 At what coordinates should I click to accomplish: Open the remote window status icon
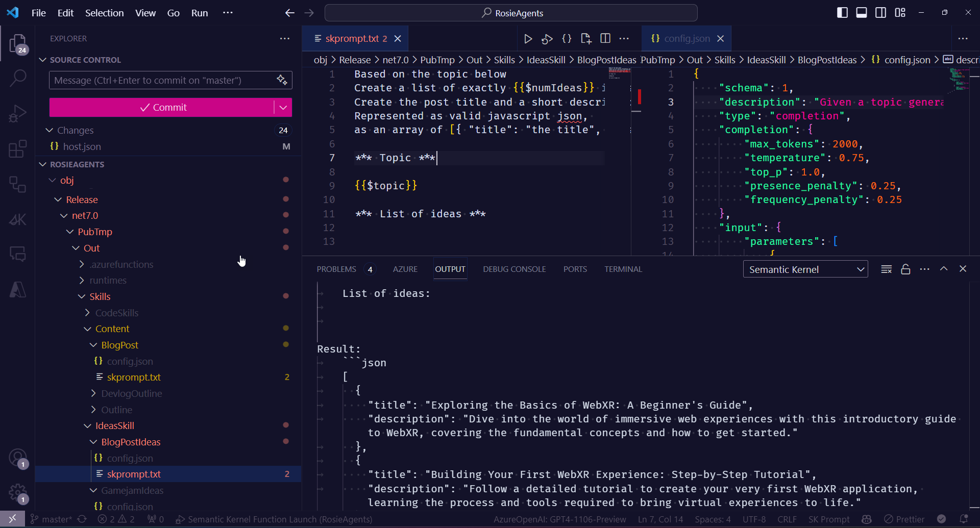(12, 519)
